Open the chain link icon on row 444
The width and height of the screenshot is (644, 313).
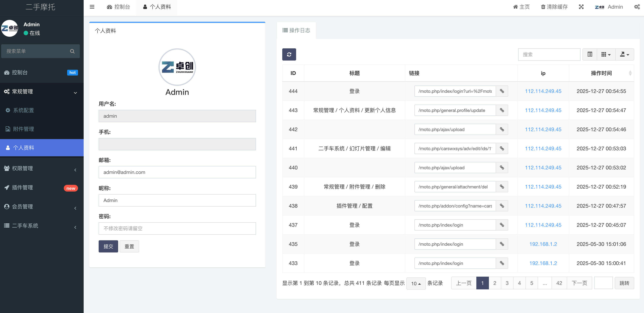[502, 91]
